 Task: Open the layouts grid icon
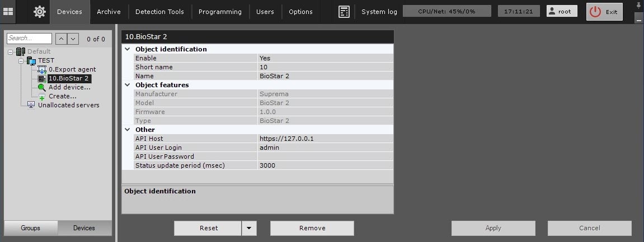(8, 11)
